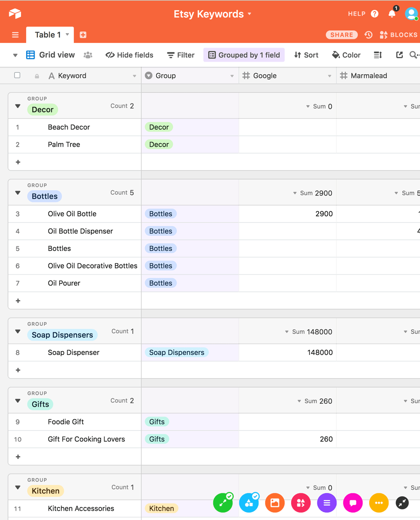Image resolution: width=420 pixels, height=520 pixels.
Task: Click Gifts tag in Foodie Gift row
Action: point(157,422)
